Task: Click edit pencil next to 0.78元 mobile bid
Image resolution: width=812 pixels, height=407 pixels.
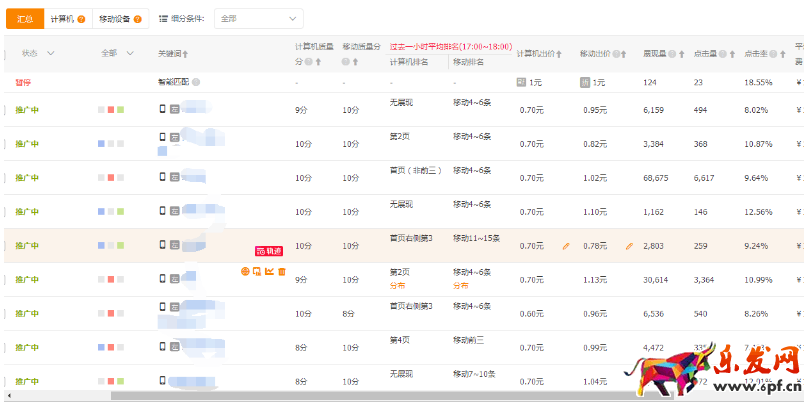Action: [x=629, y=246]
